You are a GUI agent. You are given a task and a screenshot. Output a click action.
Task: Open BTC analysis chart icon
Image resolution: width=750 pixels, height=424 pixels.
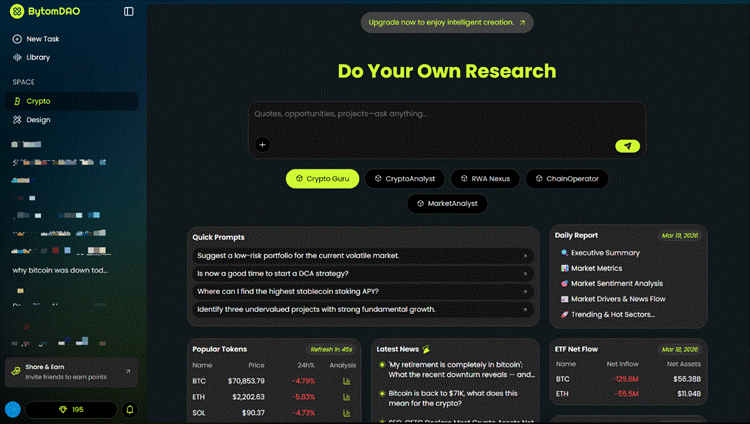click(346, 381)
